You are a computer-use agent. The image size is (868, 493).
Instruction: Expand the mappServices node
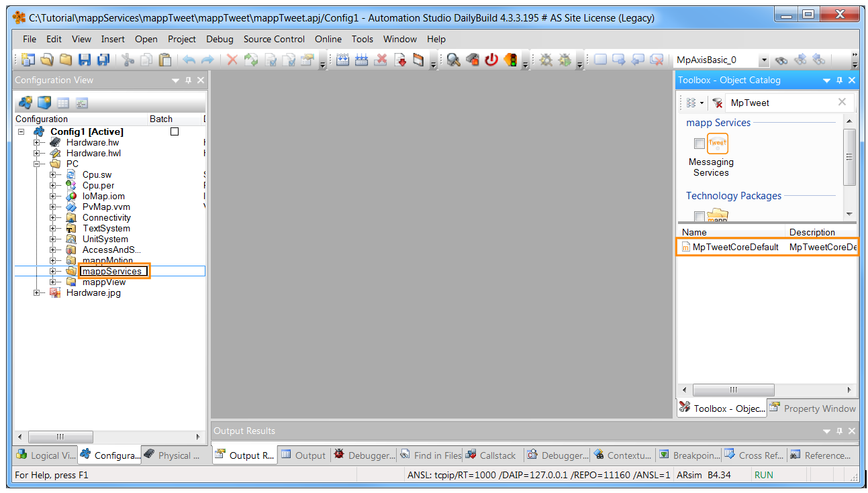[x=54, y=271]
